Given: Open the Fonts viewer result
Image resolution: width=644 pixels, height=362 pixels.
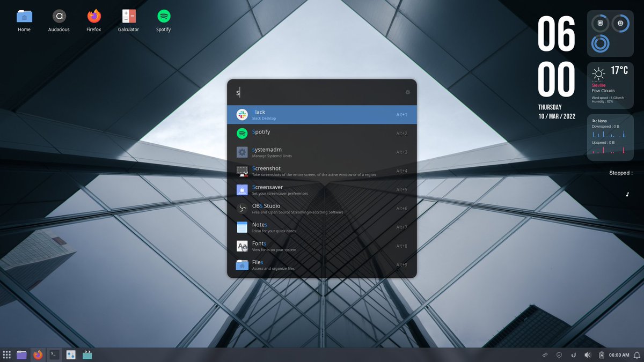Looking at the screenshot, I should 322,246.
